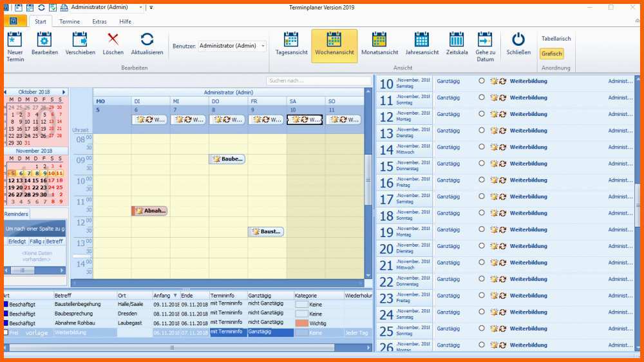Toggle radio circle for 25 November row

481,329
